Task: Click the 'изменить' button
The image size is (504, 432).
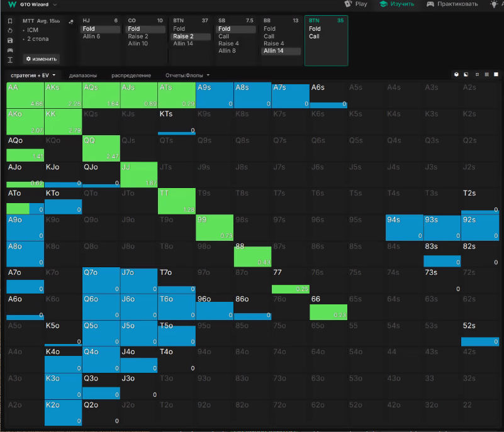Action: click(41, 59)
